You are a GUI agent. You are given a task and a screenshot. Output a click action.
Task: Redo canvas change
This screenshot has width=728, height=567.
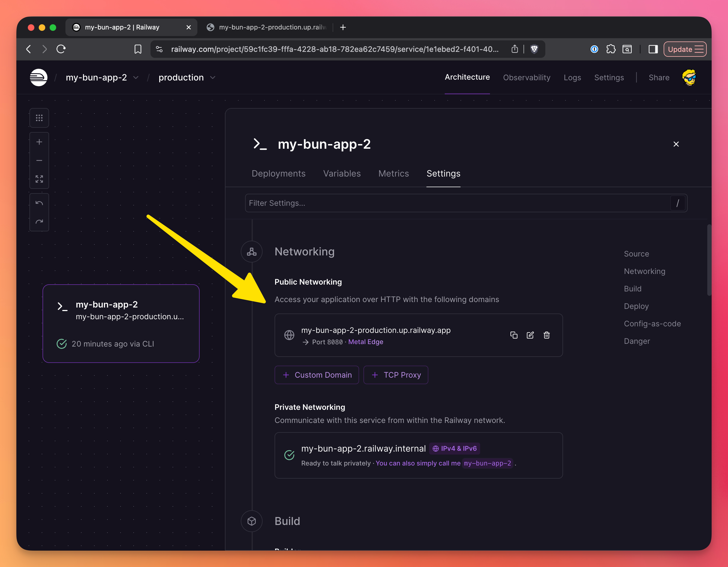coord(39,222)
